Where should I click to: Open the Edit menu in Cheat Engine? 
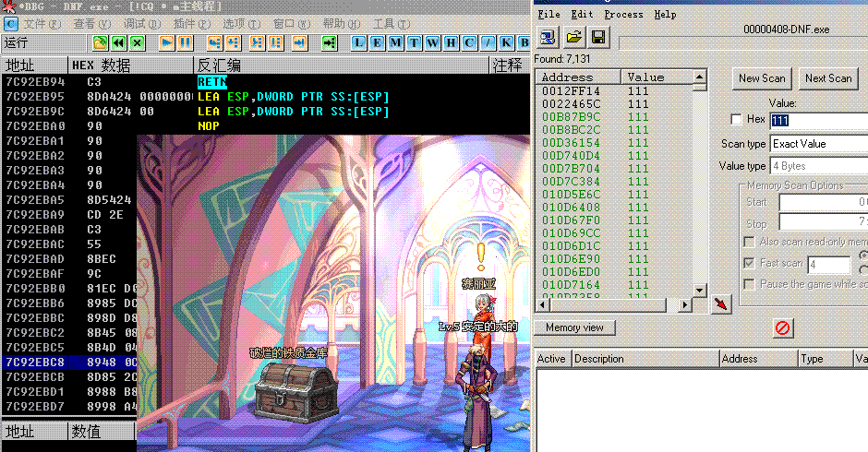click(582, 15)
